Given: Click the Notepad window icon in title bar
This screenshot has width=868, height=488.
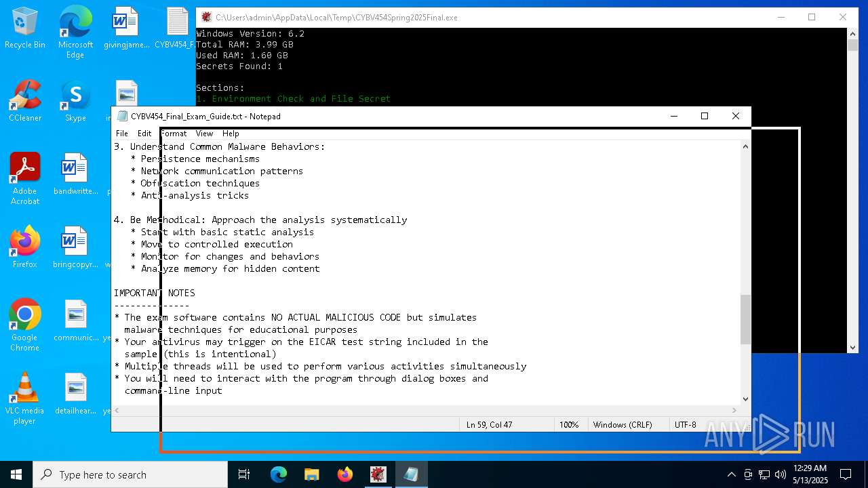Looking at the screenshot, I should pos(122,117).
